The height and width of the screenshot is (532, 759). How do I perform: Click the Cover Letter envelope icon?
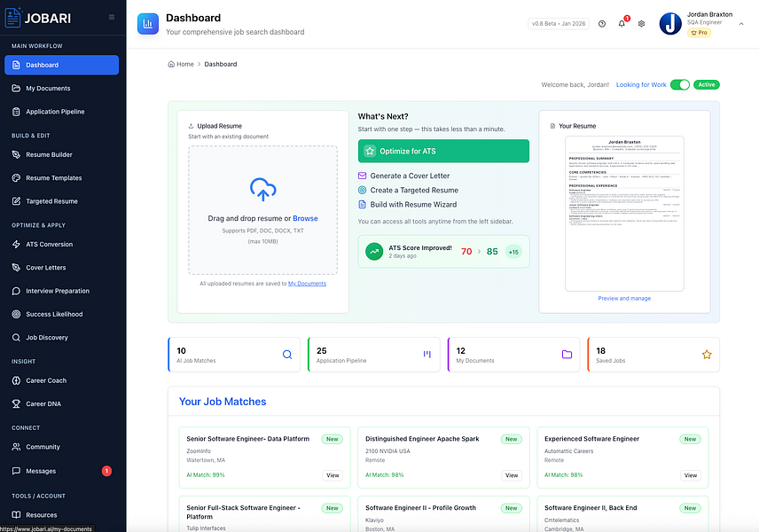click(x=362, y=176)
